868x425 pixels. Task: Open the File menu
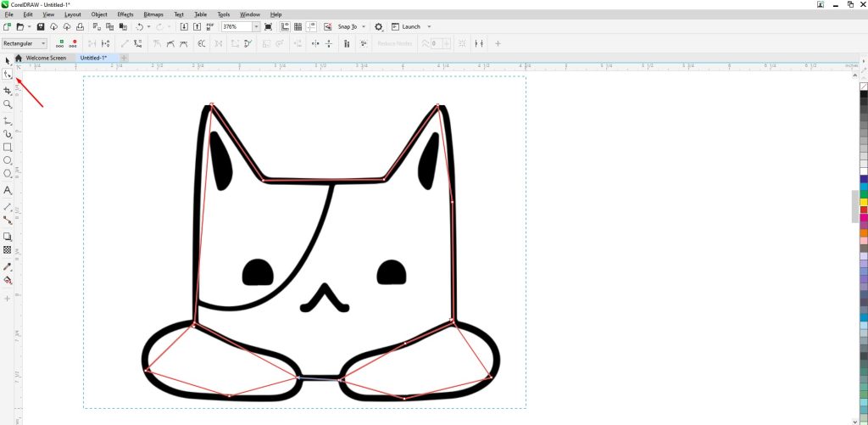pos(8,14)
